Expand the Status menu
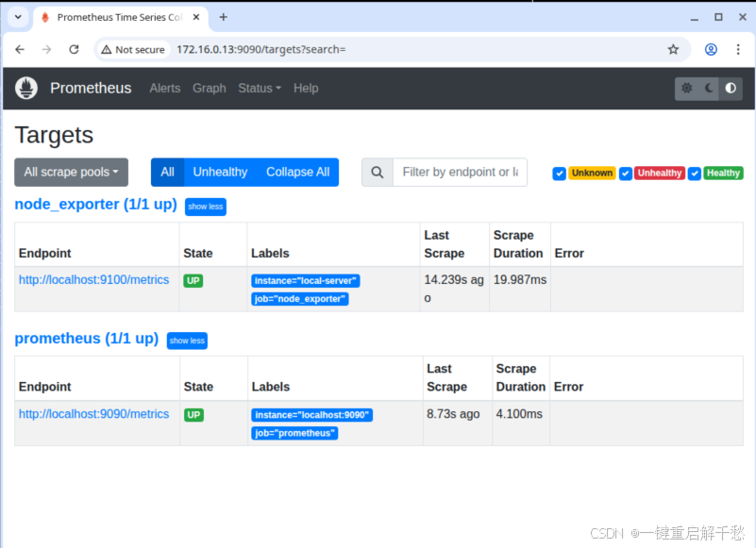 pyautogui.click(x=260, y=89)
